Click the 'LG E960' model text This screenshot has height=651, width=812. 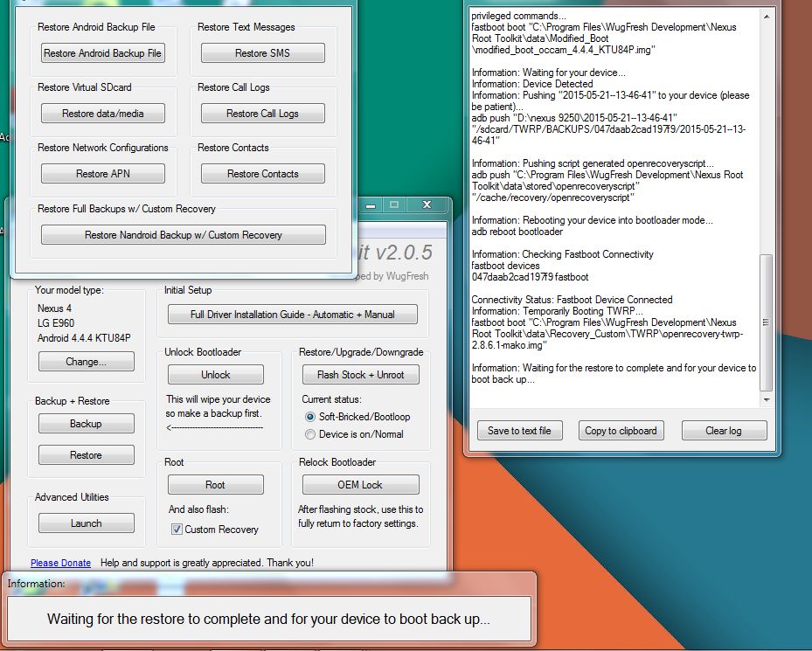coord(56,323)
